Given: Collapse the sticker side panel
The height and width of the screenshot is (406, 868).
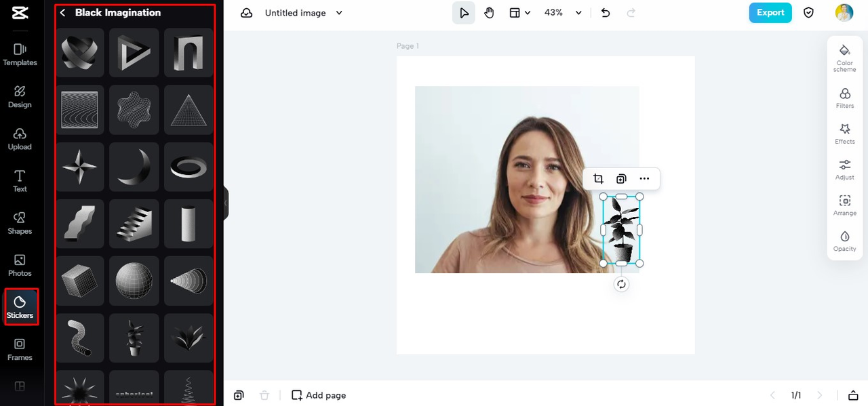Looking at the screenshot, I should [x=226, y=203].
